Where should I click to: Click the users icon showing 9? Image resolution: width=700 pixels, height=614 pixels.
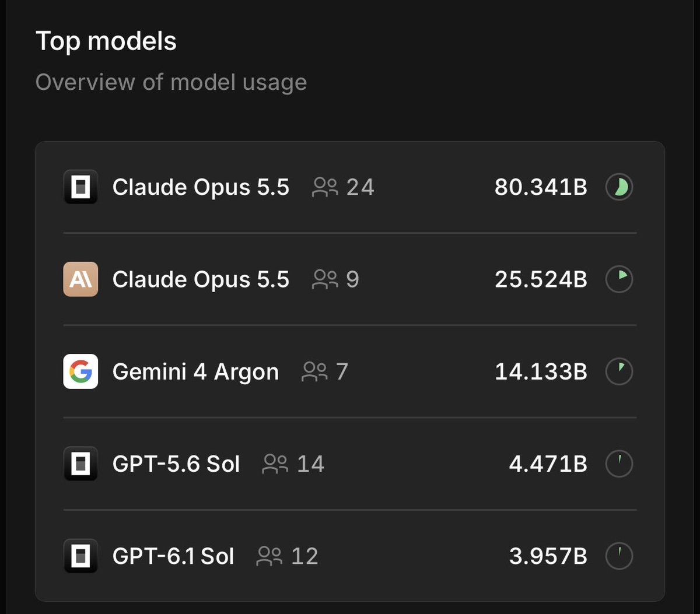[325, 279]
